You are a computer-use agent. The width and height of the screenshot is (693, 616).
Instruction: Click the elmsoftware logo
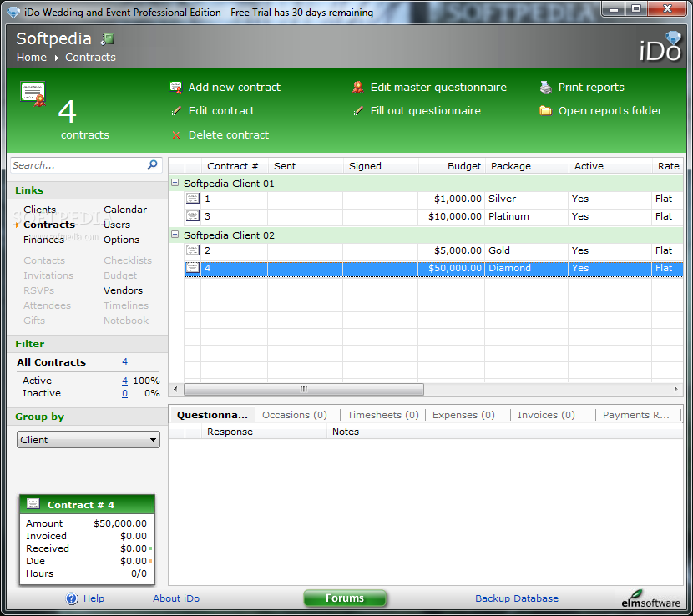pos(650,599)
